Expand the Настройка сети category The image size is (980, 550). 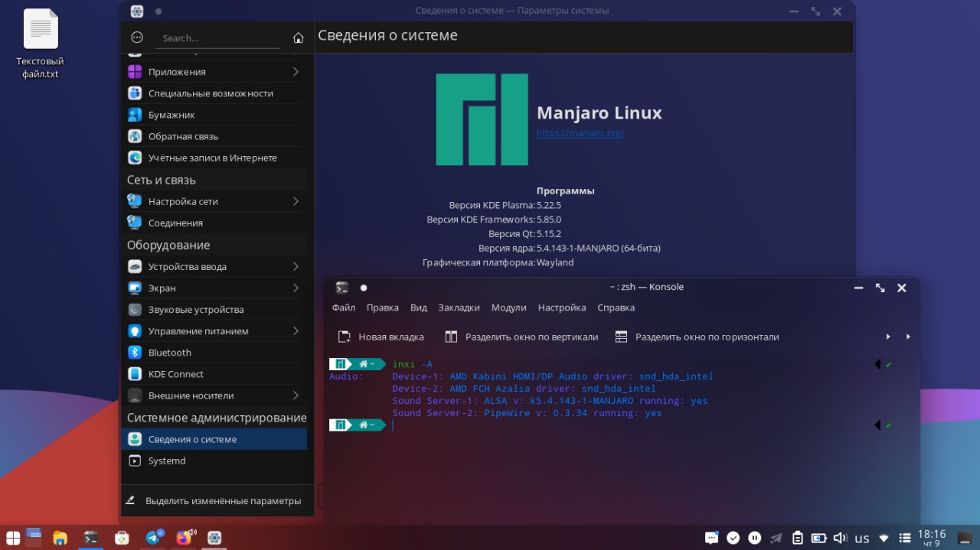click(214, 201)
